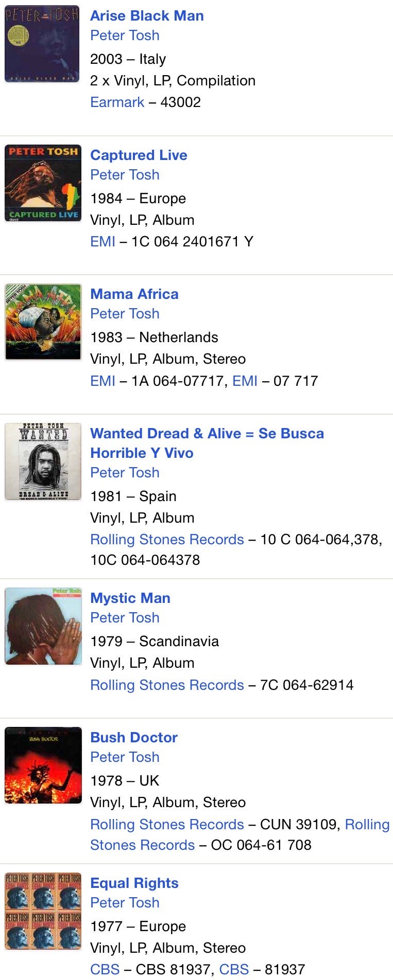Open Wanted Dread & Alive release title

(207, 434)
